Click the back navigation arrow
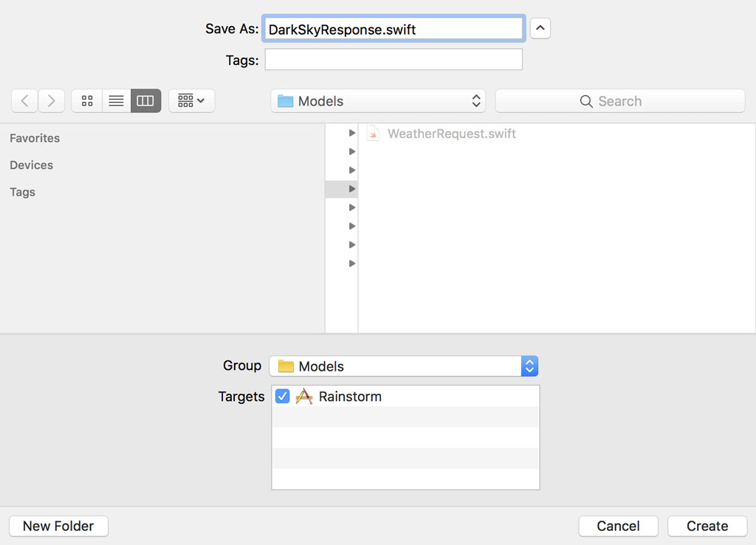 click(24, 100)
